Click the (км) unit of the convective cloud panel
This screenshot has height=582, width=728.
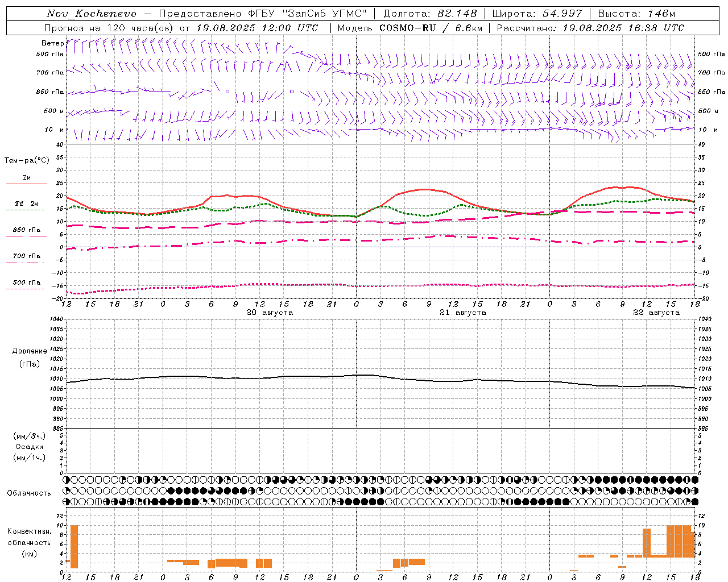pyautogui.click(x=30, y=554)
